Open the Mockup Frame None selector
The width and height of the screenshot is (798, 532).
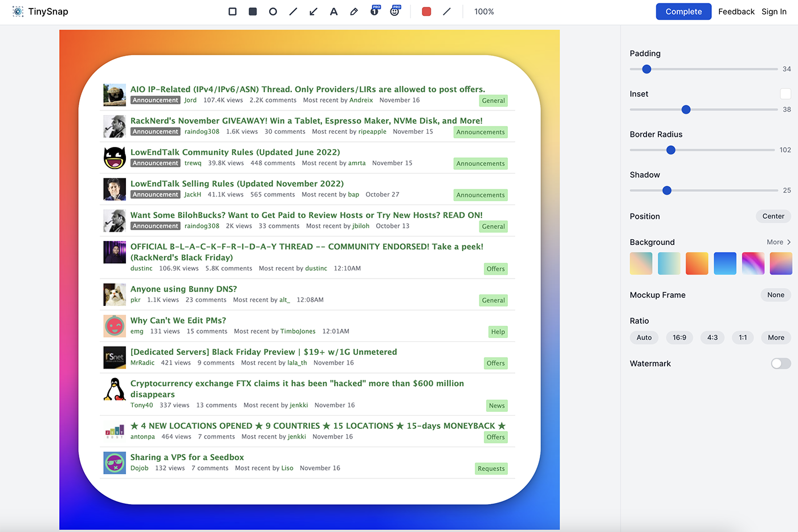(x=775, y=294)
